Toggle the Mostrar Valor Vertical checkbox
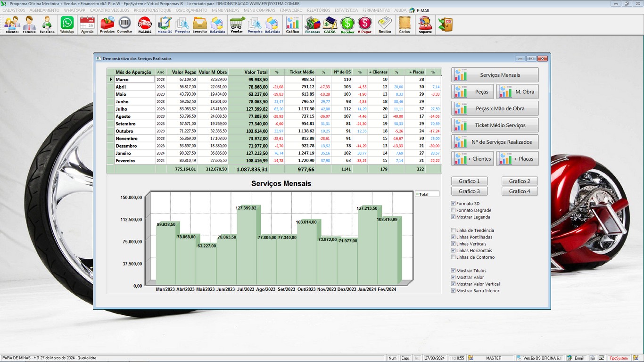Viewport: 644px width, 362px height. click(x=454, y=284)
